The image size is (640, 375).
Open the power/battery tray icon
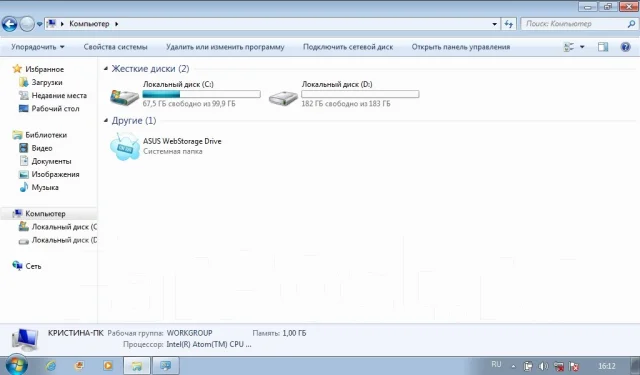(528, 366)
